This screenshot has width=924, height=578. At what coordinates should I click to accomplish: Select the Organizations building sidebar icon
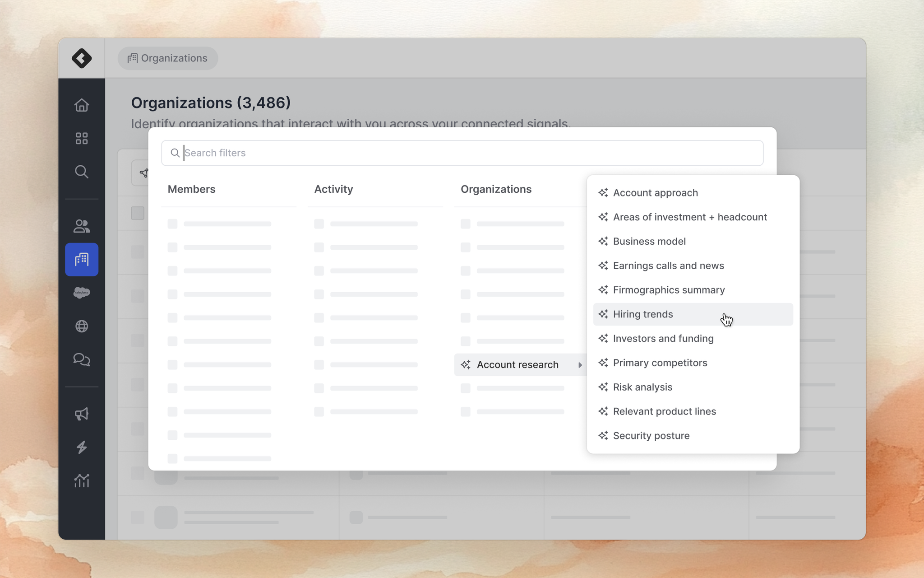point(82,260)
